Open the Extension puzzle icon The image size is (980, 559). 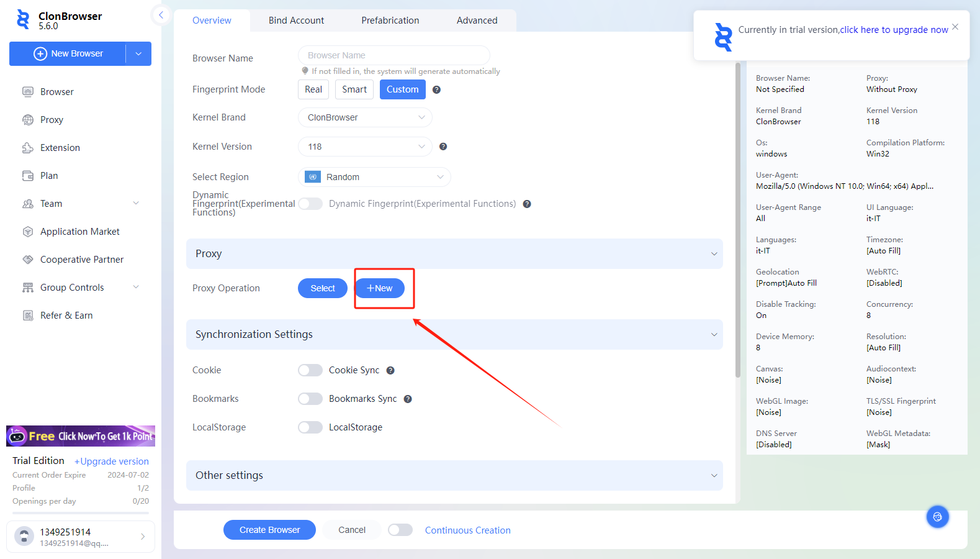(28, 148)
